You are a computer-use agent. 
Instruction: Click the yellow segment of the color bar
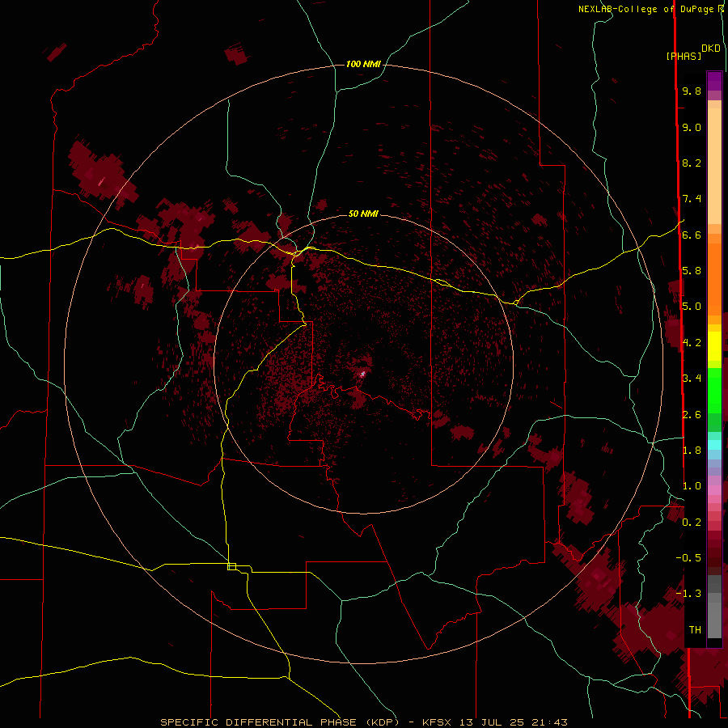[714, 346]
